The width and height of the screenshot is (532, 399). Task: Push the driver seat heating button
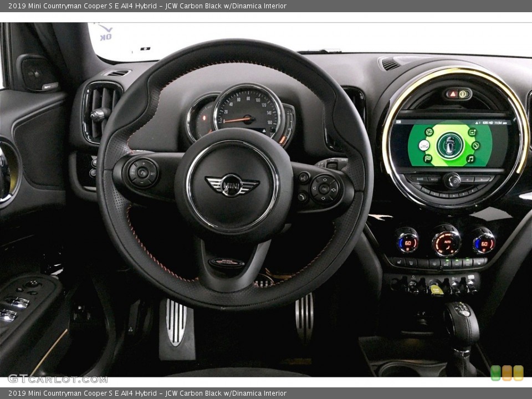click(400, 262)
